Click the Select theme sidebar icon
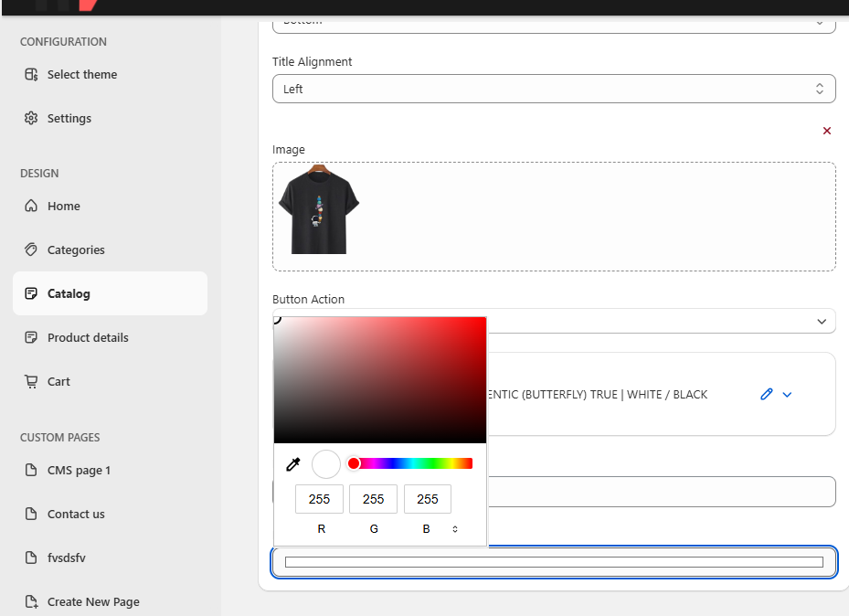Image resolution: width=849 pixels, height=616 pixels. 31,74
